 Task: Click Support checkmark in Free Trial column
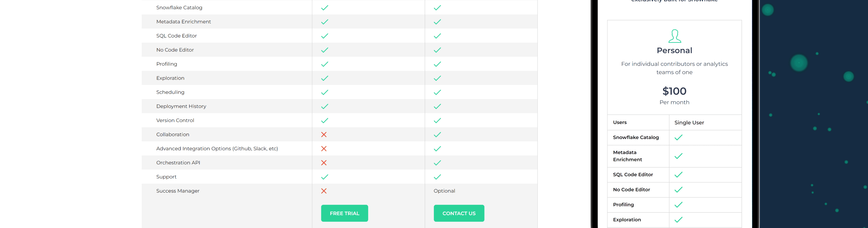(325, 177)
